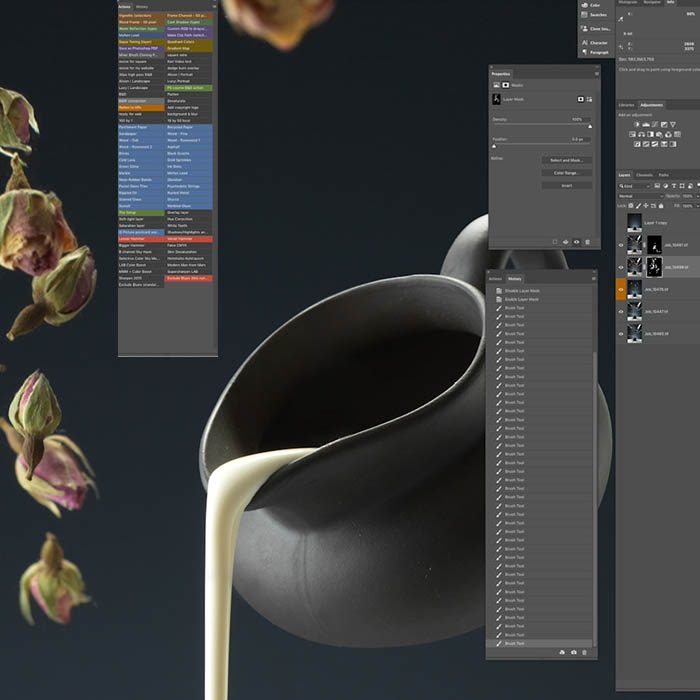Add a Vibrance adjustment

click(x=673, y=125)
